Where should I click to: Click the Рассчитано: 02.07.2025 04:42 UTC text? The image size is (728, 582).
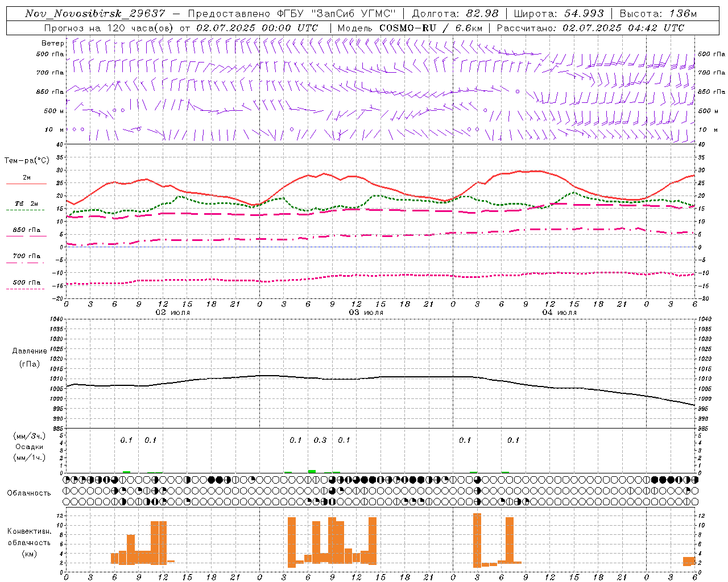pyautogui.click(x=590, y=28)
